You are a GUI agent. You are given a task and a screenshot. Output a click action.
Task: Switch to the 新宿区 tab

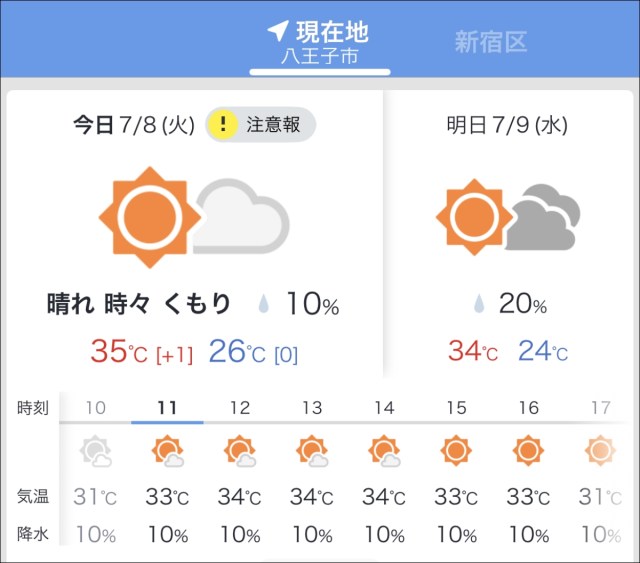(x=490, y=42)
